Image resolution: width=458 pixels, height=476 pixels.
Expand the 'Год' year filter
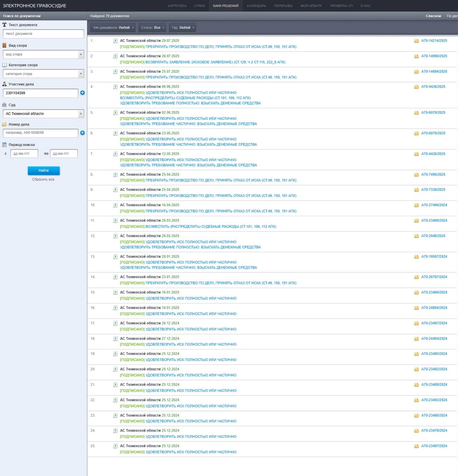click(x=183, y=28)
